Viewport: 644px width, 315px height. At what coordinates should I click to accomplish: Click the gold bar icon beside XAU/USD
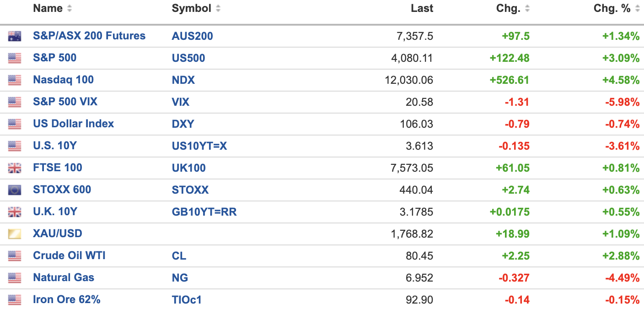tap(15, 234)
